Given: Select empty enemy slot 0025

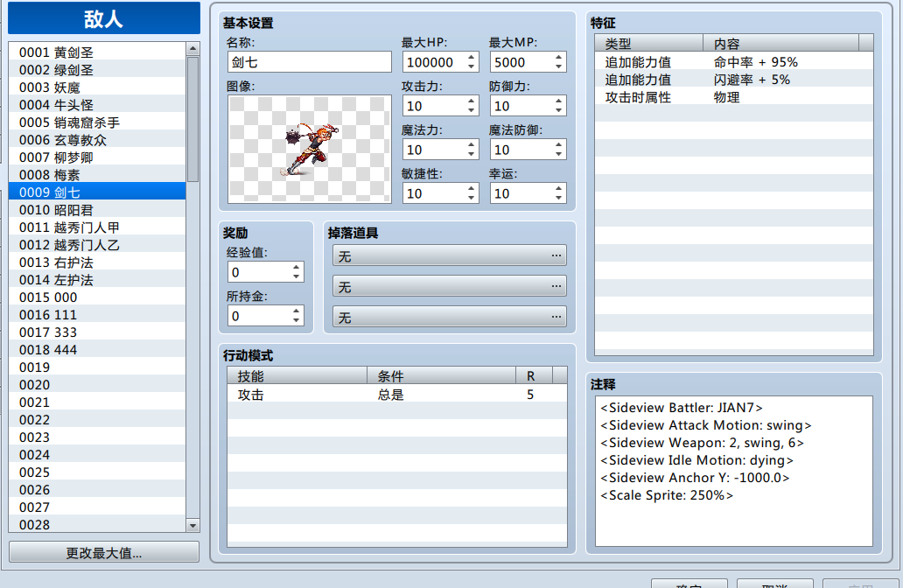Looking at the screenshot, I should pyautogui.click(x=97, y=472).
